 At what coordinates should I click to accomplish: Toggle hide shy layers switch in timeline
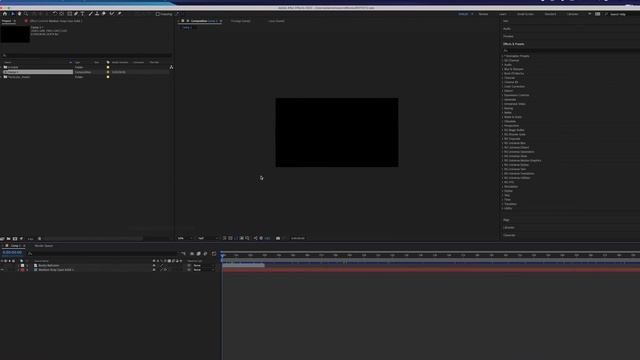tap(192, 253)
